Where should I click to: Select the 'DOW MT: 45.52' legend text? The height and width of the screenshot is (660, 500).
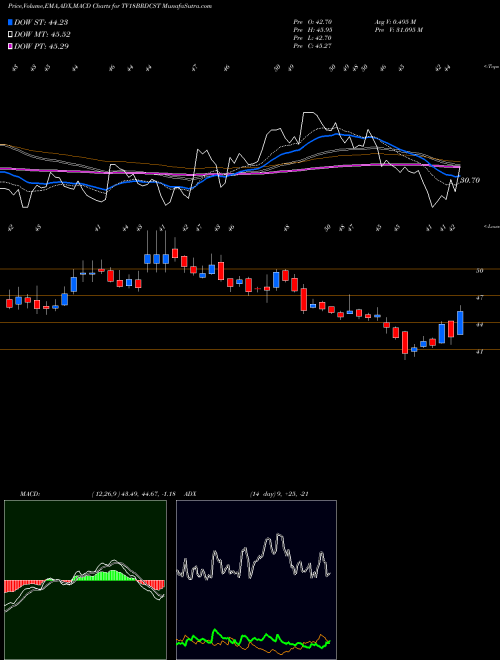click(42, 35)
